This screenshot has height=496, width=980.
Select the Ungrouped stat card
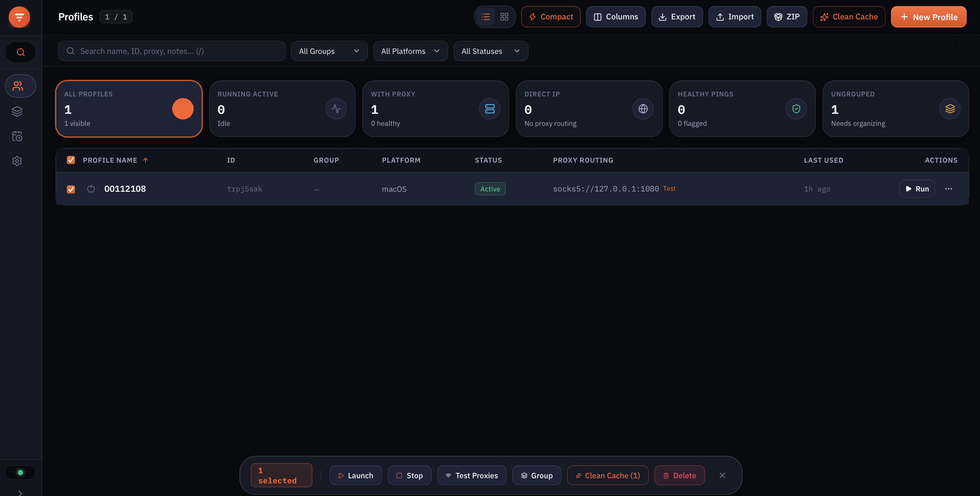895,108
